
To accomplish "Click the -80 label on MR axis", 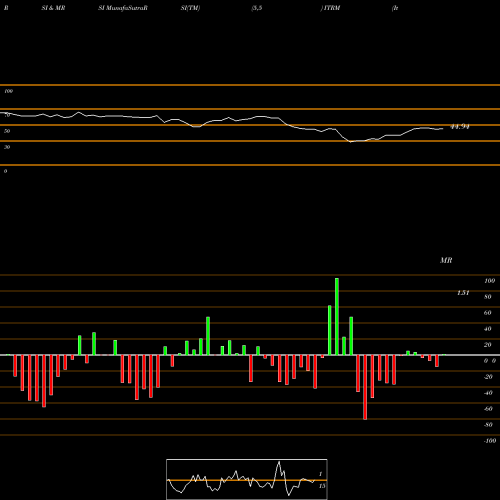I will point(488,425).
